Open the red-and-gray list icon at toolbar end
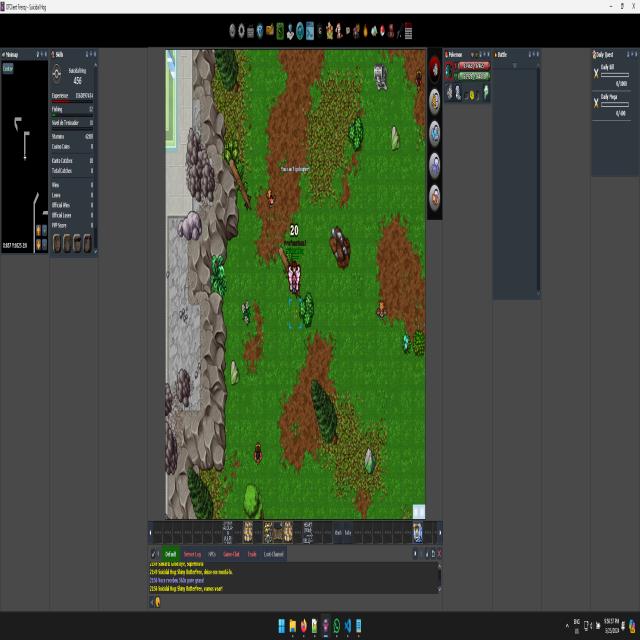640x640 pixels. click(x=408, y=31)
